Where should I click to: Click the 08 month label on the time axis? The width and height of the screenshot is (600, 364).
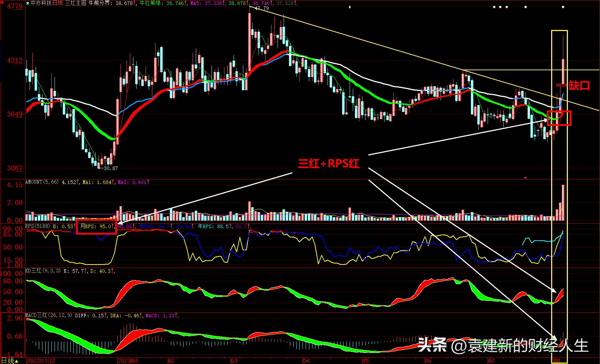point(558,361)
